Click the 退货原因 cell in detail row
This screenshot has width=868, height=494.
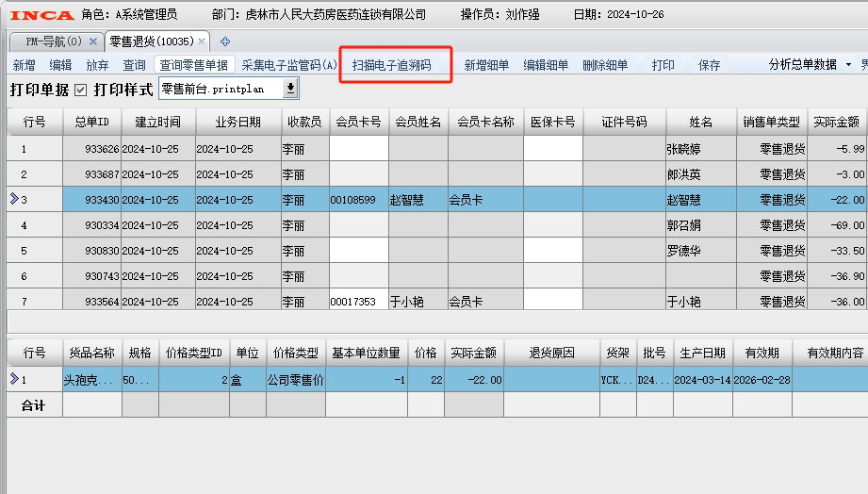[551, 379]
